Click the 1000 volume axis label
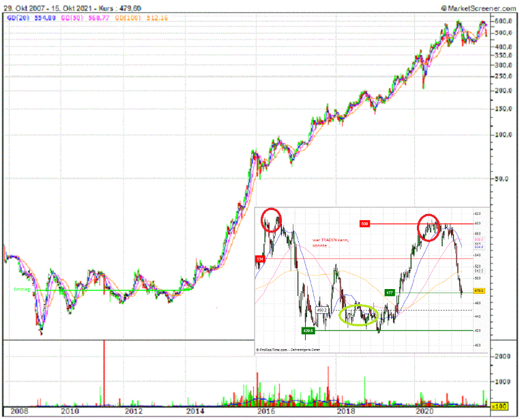The image size is (520, 420). pyautogui.click(x=502, y=382)
